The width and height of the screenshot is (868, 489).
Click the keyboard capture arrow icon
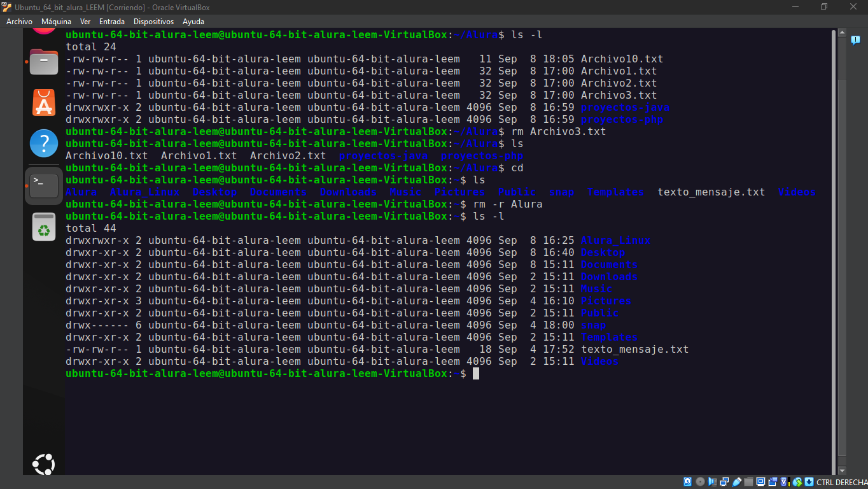(809, 482)
